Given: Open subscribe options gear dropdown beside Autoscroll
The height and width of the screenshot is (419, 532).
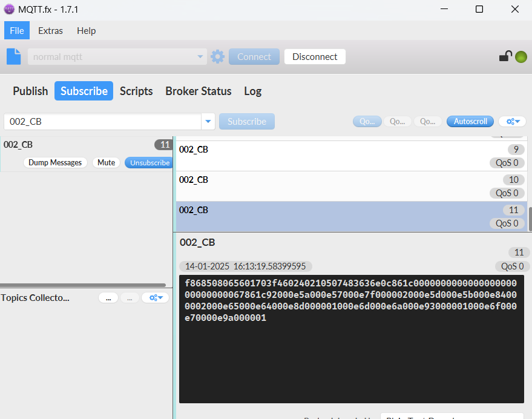Looking at the screenshot, I should point(512,121).
